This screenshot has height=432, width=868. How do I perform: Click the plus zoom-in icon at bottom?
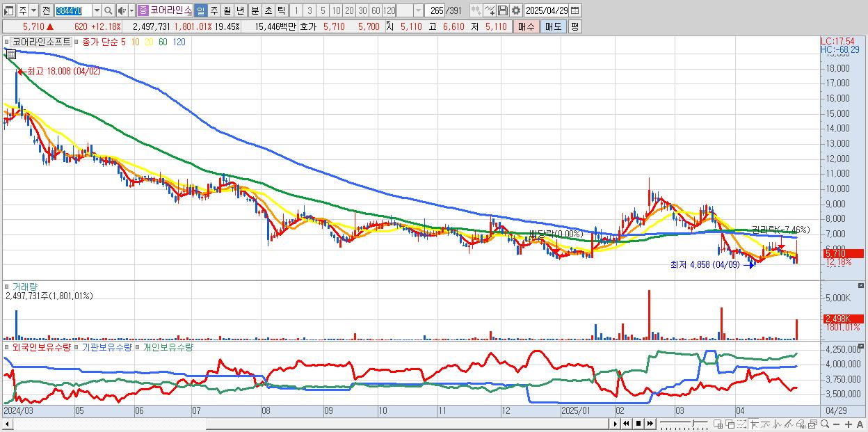click(x=849, y=424)
